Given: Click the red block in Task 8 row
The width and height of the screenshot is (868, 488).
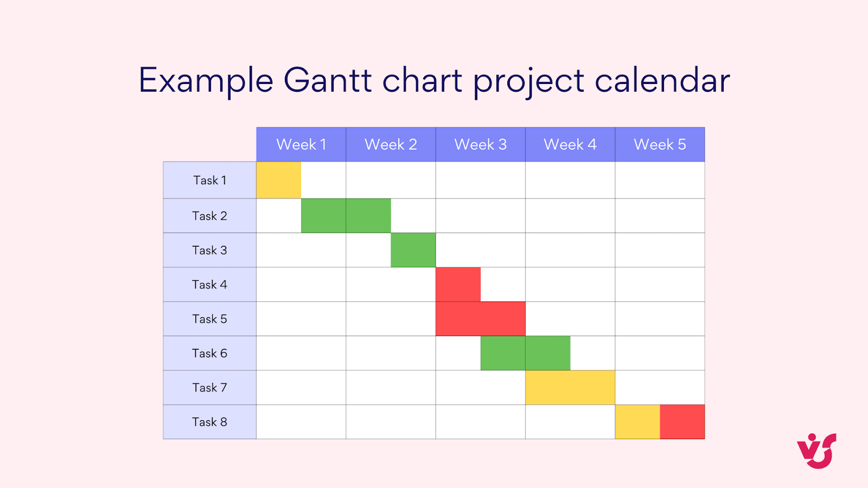Looking at the screenshot, I should (x=682, y=422).
